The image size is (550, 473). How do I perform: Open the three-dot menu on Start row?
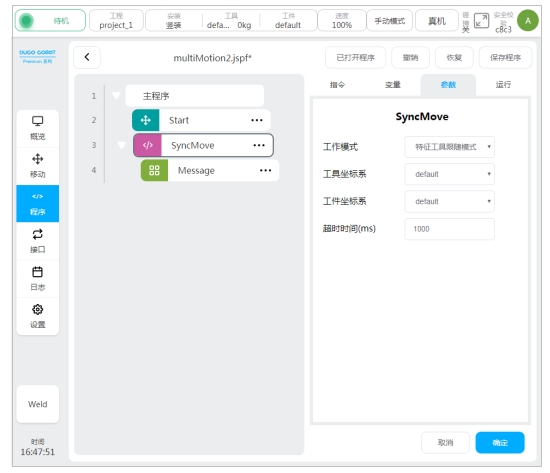click(x=257, y=120)
